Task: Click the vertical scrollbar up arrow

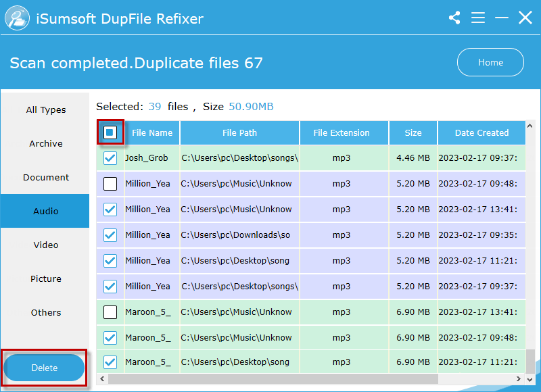Action: pos(530,126)
